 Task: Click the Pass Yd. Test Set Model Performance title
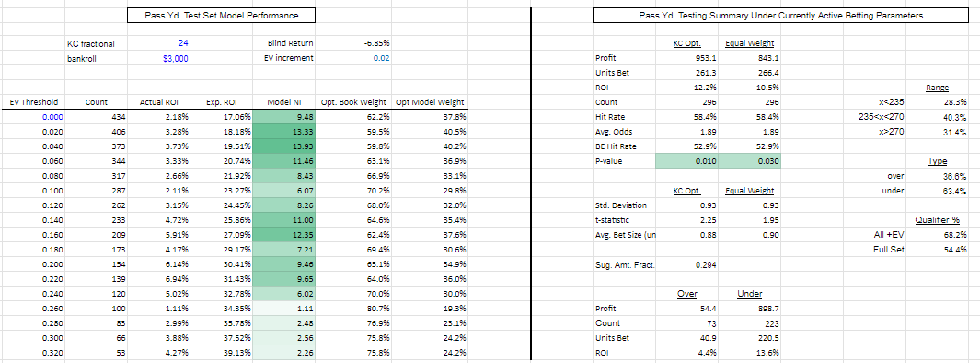tap(221, 15)
